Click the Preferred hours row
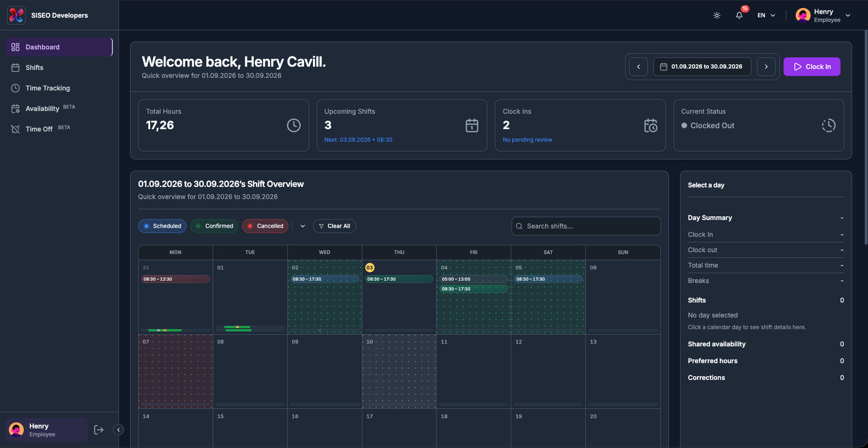The image size is (868, 448). pos(766,361)
